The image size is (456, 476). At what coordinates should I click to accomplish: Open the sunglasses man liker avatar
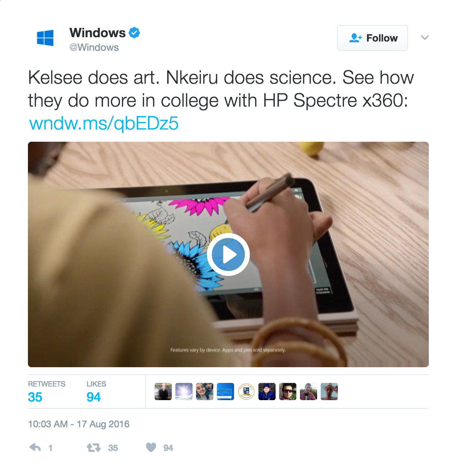coord(288,392)
